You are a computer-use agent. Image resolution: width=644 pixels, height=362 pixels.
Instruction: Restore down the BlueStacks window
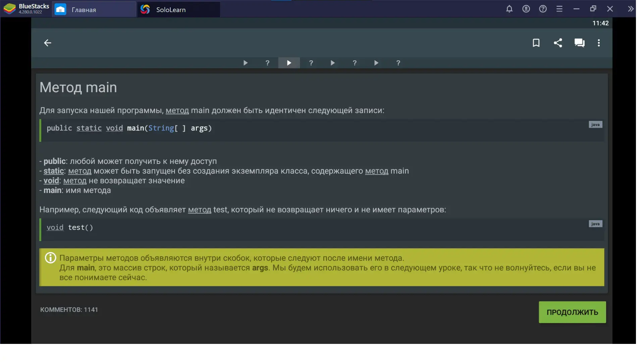pos(593,9)
